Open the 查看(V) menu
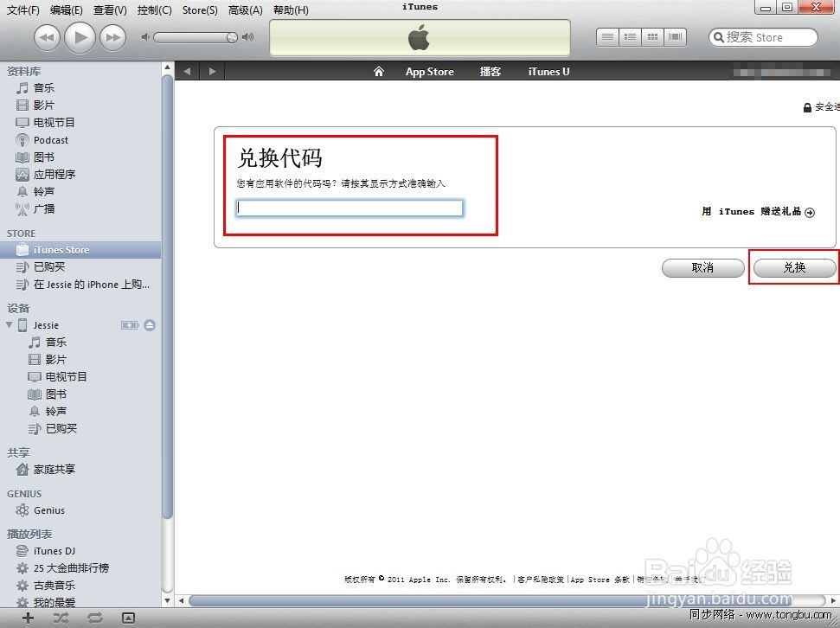 pyautogui.click(x=110, y=10)
